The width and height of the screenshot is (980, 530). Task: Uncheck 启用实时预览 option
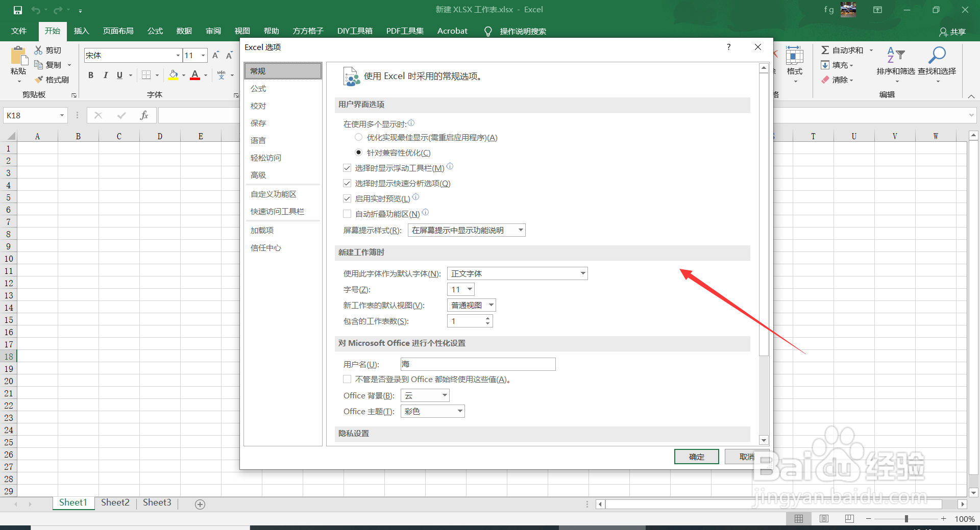pos(347,198)
